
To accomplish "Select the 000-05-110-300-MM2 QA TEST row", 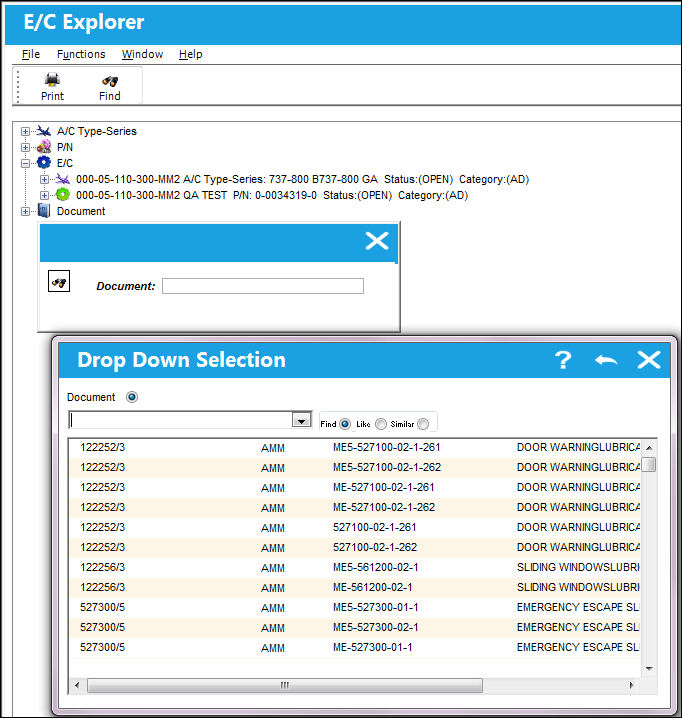I will coord(272,195).
